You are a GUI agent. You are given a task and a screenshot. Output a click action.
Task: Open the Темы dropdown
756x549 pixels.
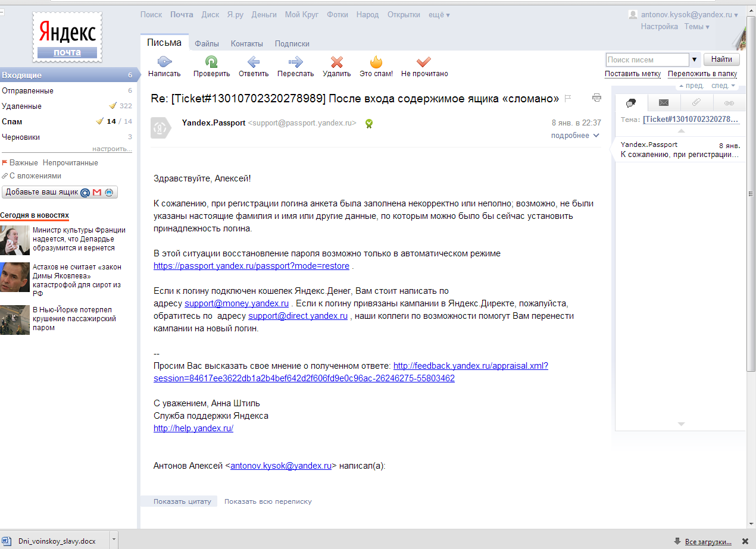pos(696,27)
